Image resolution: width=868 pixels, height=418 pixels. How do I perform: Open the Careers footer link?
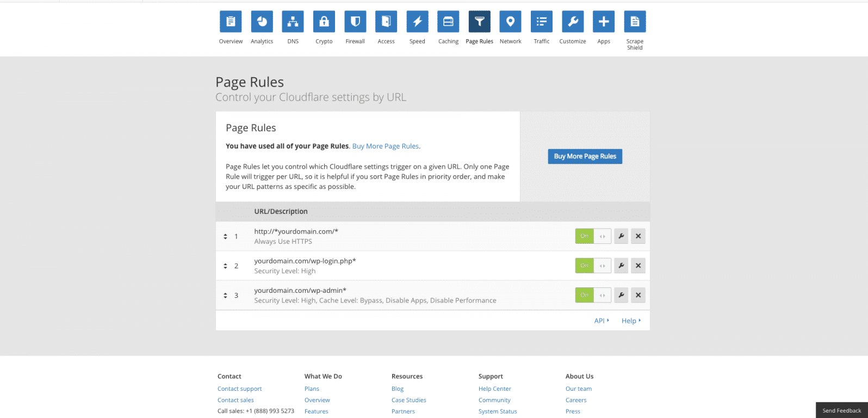pyautogui.click(x=576, y=400)
